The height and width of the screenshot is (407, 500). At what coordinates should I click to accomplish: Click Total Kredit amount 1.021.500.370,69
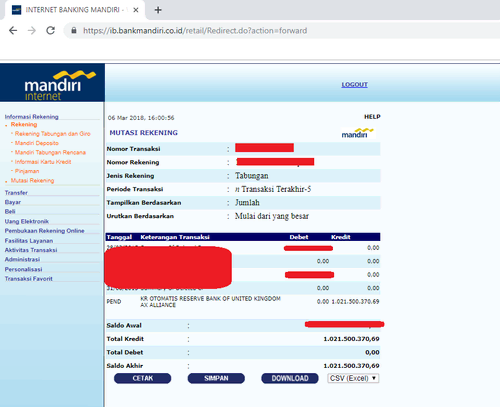[x=351, y=339]
